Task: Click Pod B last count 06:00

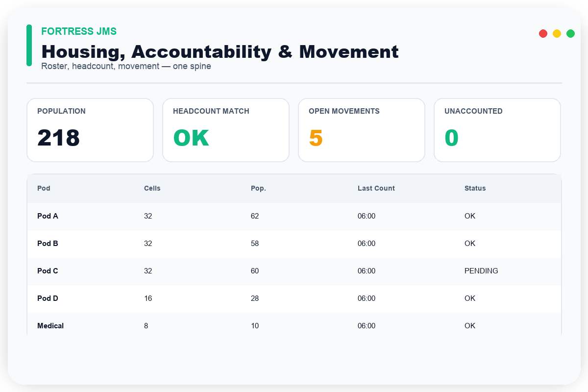Action: click(367, 244)
